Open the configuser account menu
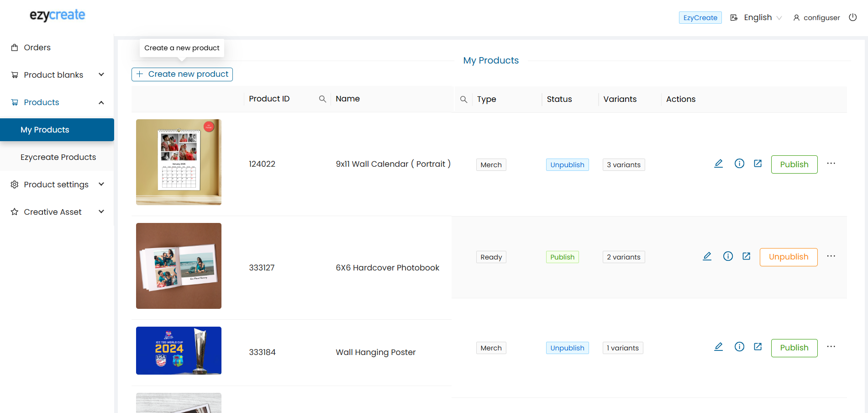 (816, 18)
